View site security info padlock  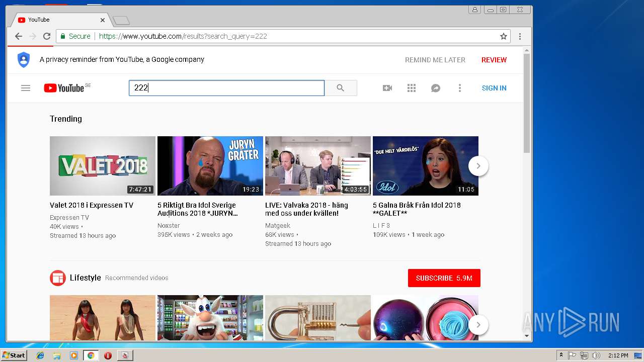63,36
